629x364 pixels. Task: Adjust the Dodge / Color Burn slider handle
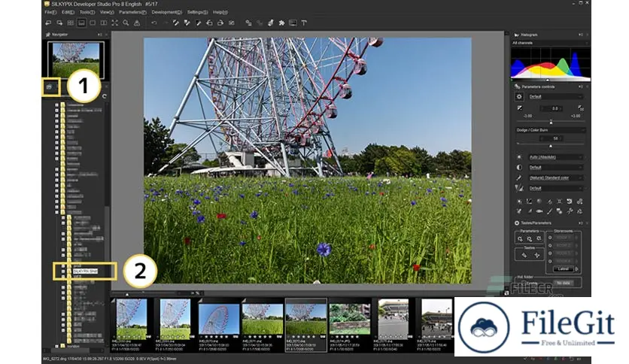(x=551, y=145)
